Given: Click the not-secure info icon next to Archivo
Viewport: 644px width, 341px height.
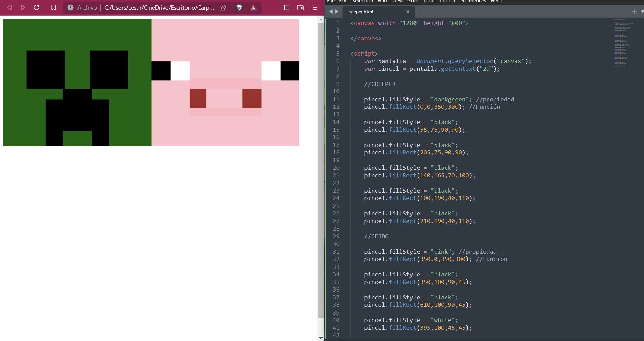Looking at the screenshot, I should pyautogui.click(x=70, y=7).
